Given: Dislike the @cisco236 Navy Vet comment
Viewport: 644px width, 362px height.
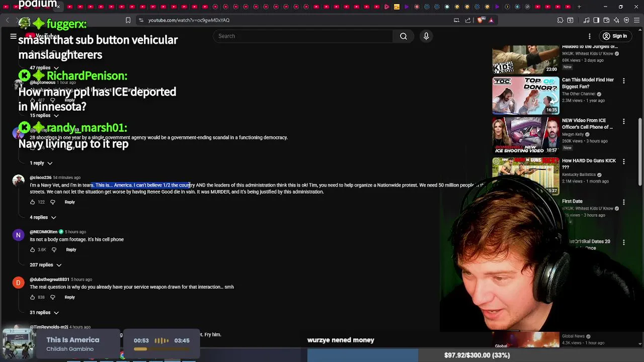Looking at the screenshot, I should 52,202.
